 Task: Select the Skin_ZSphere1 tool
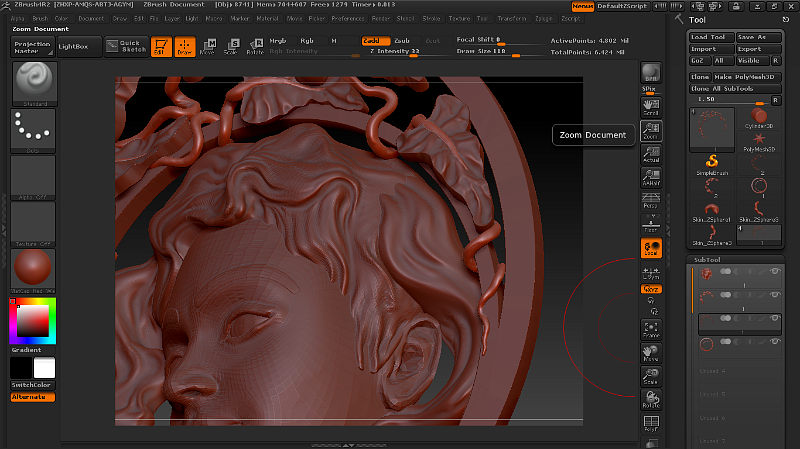pyautogui.click(x=712, y=212)
